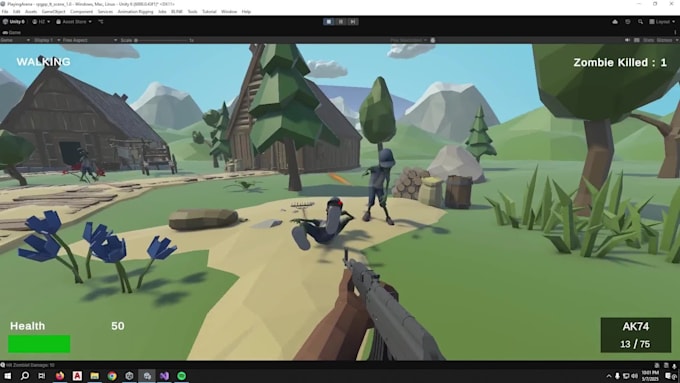Open the Services menu

[105, 12]
